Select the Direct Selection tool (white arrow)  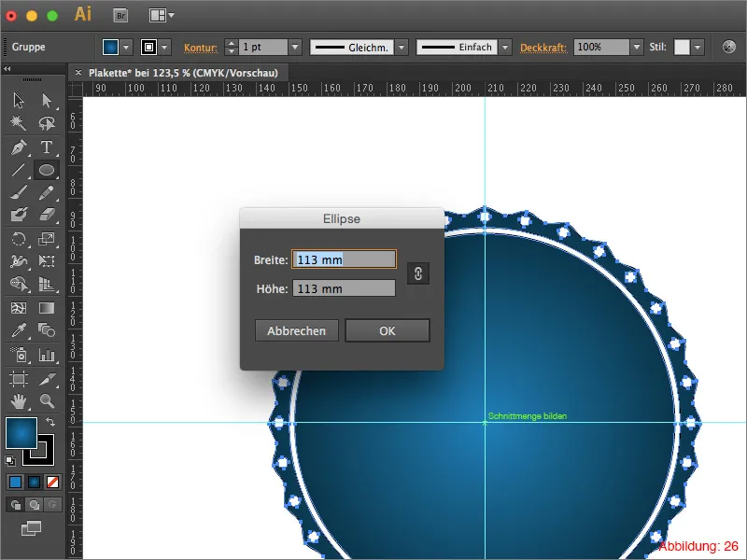46,101
